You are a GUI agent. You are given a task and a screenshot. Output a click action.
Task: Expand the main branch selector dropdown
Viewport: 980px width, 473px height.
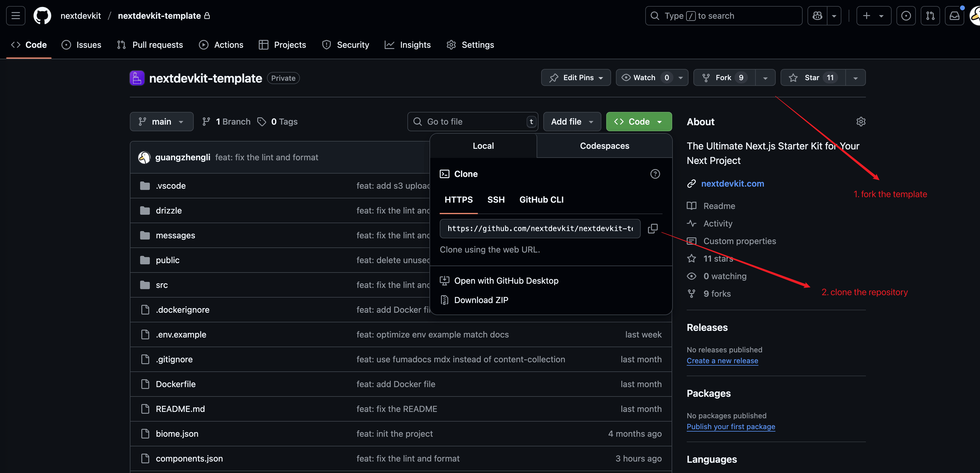[161, 122]
